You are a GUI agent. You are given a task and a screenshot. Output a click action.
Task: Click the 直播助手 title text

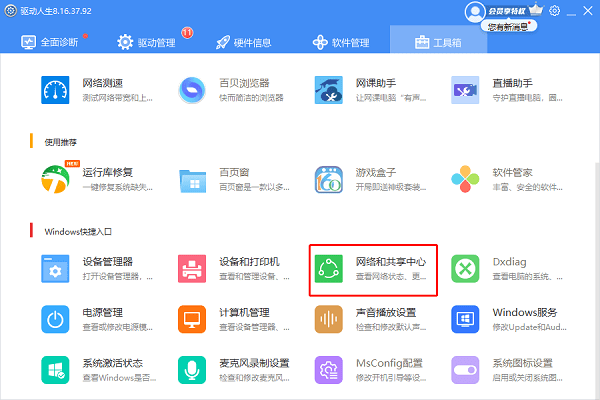point(512,83)
